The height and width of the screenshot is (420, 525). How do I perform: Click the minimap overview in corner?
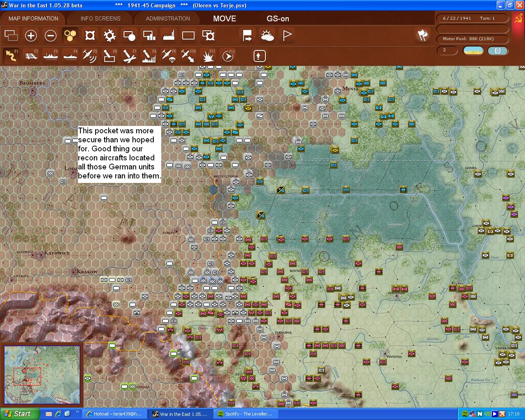[42, 375]
